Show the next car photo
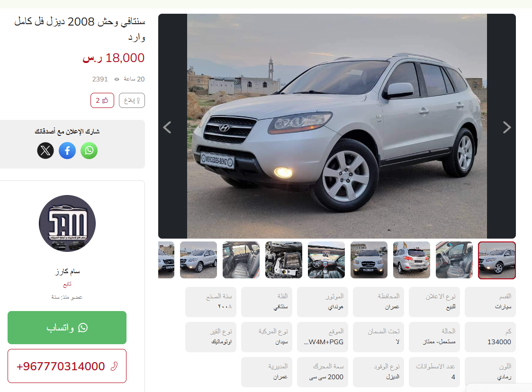This screenshot has height=392, width=532. click(506, 127)
